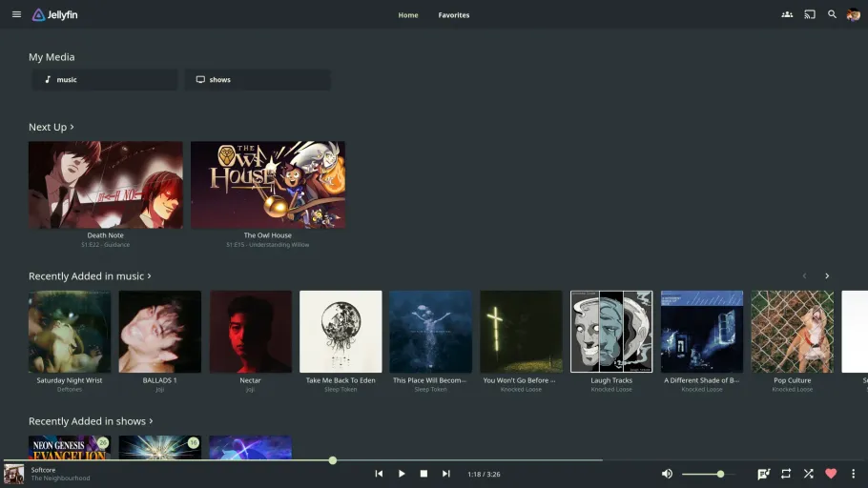Expand the Next Up section
The image size is (868, 488).
[52, 127]
